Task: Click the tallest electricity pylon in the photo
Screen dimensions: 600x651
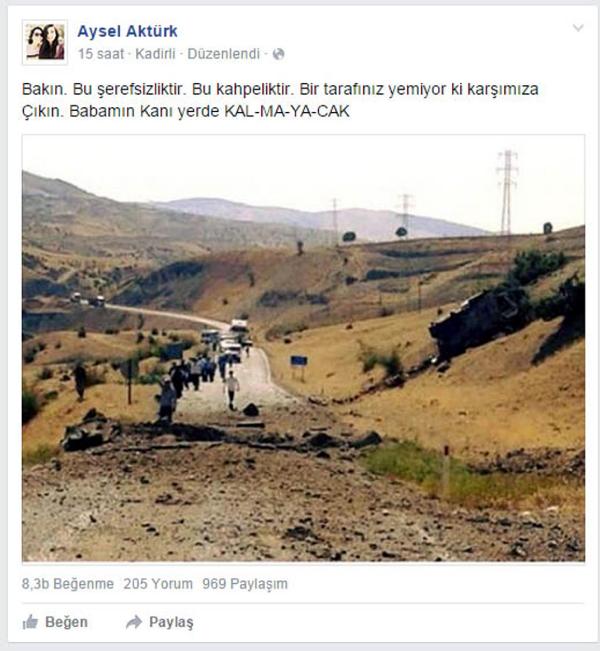Action: tap(507, 193)
